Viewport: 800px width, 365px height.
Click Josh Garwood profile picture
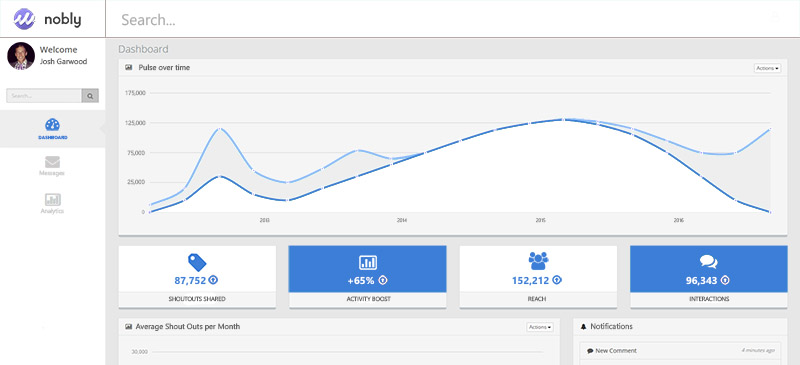pos(21,56)
